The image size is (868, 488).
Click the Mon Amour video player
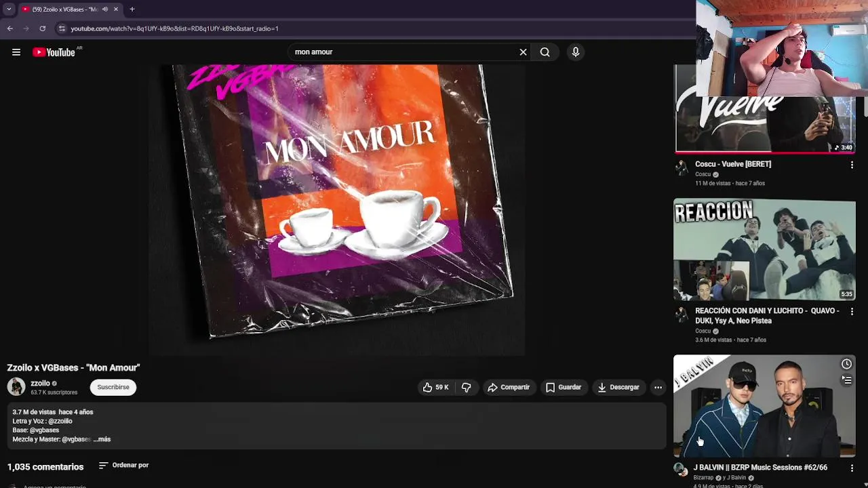click(x=337, y=210)
